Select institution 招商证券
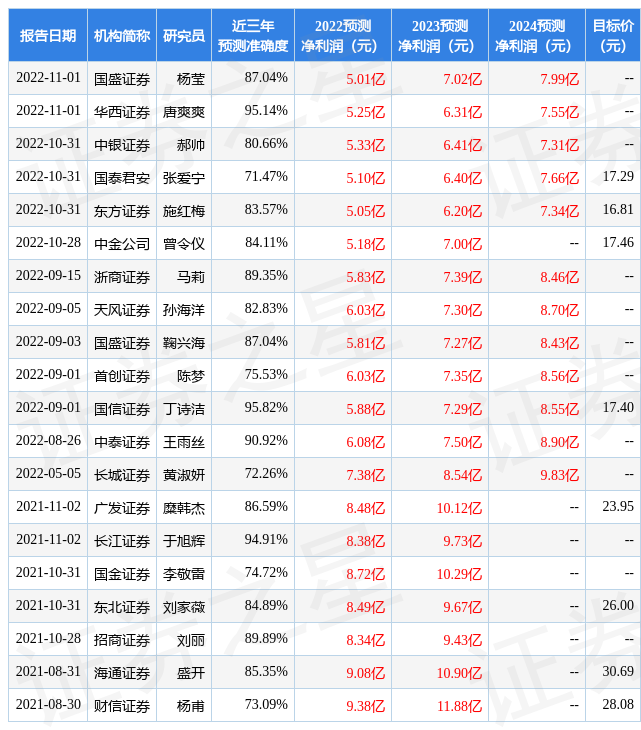The width and height of the screenshot is (641, 730). click(x=122, y=641)
